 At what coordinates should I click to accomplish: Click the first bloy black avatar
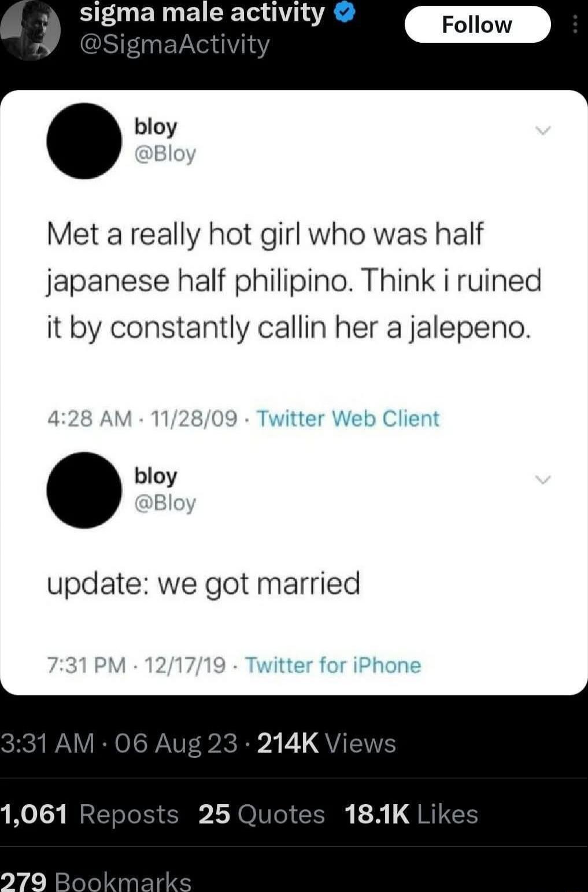(84, 140)
